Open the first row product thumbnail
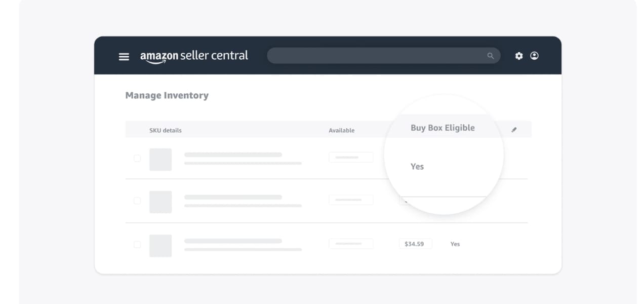 [160, 159]
